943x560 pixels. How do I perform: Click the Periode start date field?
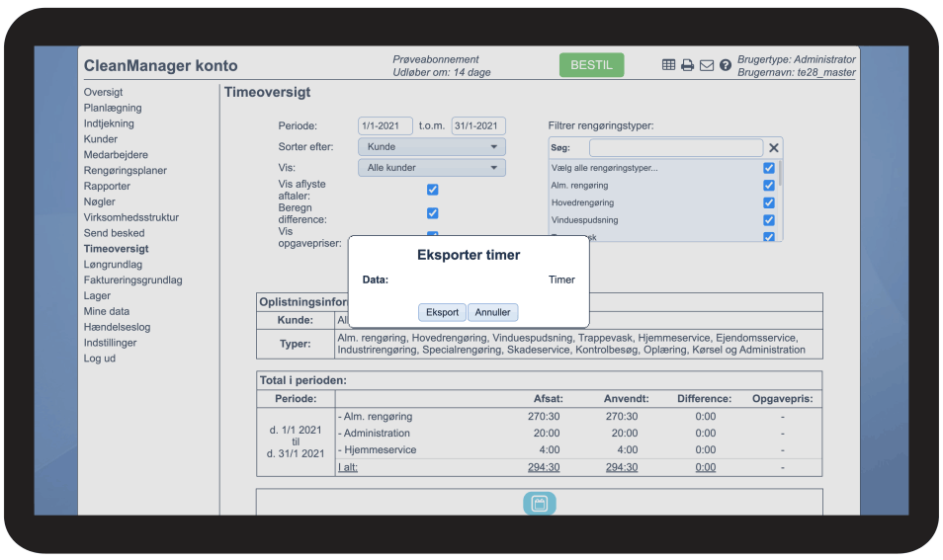tap(385, 125)
